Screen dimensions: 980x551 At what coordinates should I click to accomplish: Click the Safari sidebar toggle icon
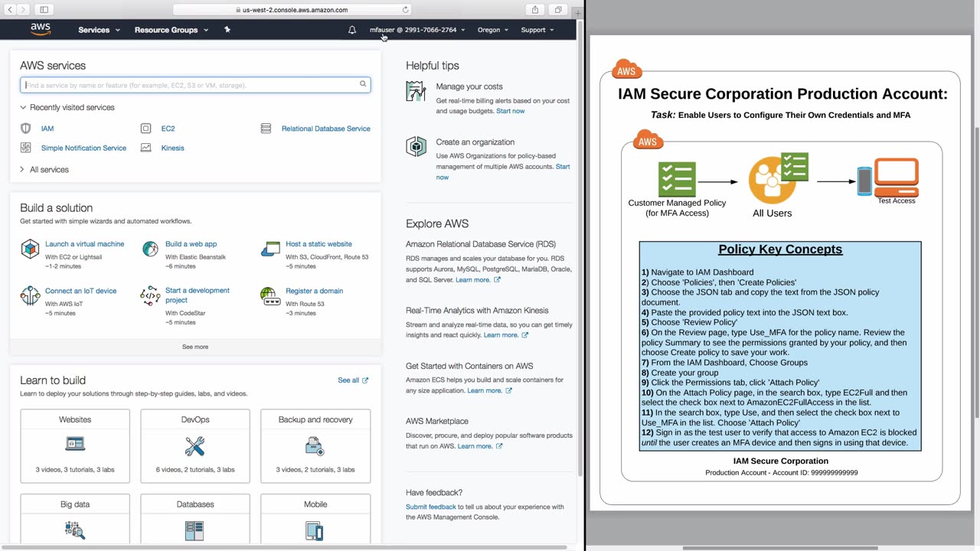pos(44,10)
